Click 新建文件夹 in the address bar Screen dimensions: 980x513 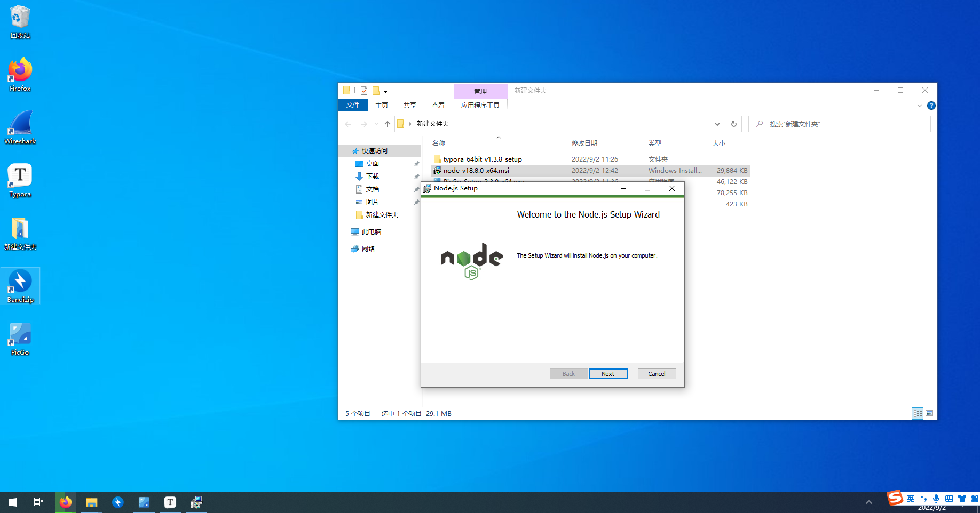coord(433,124)
